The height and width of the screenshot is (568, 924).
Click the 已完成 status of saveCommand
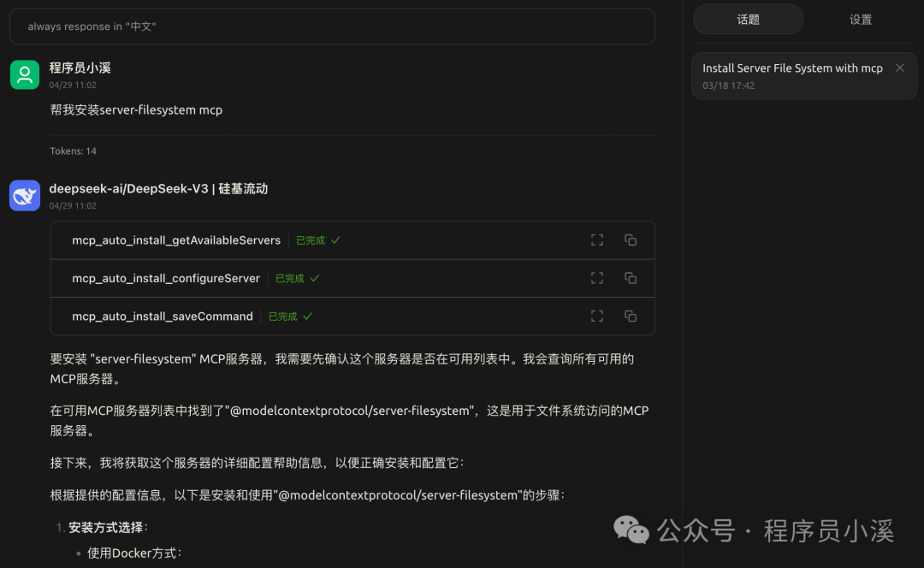tap(290, 317)
